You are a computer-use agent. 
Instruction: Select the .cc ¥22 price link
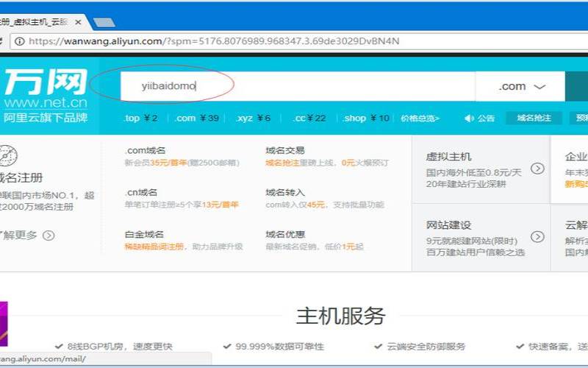tap(309, 118)
